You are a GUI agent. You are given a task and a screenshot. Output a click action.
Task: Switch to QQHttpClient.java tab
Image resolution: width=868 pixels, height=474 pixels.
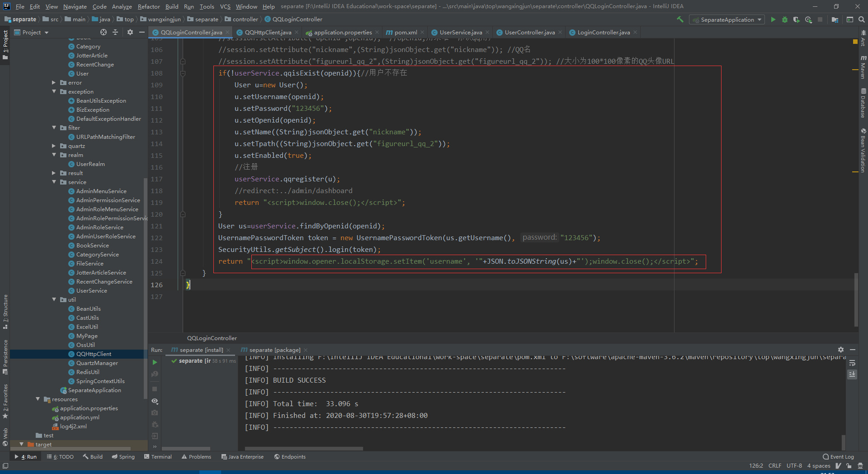[268, 32]
